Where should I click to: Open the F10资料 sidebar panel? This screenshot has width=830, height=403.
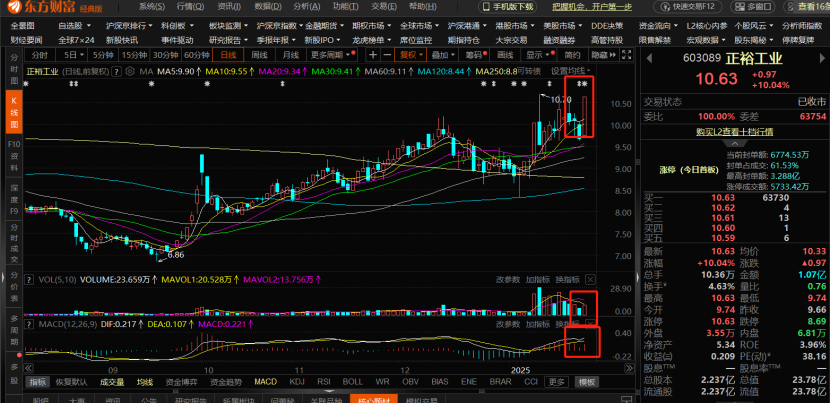(x=13, y=156)
